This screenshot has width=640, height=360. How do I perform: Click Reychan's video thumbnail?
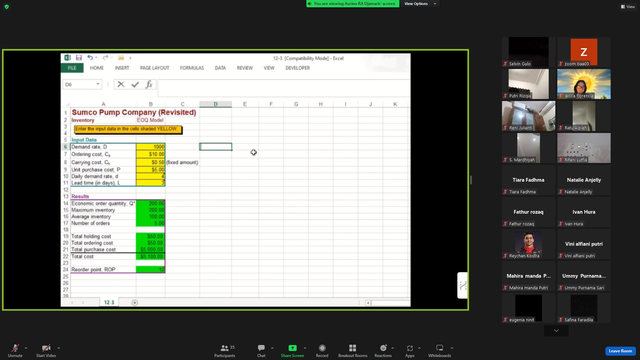(529, 244)
